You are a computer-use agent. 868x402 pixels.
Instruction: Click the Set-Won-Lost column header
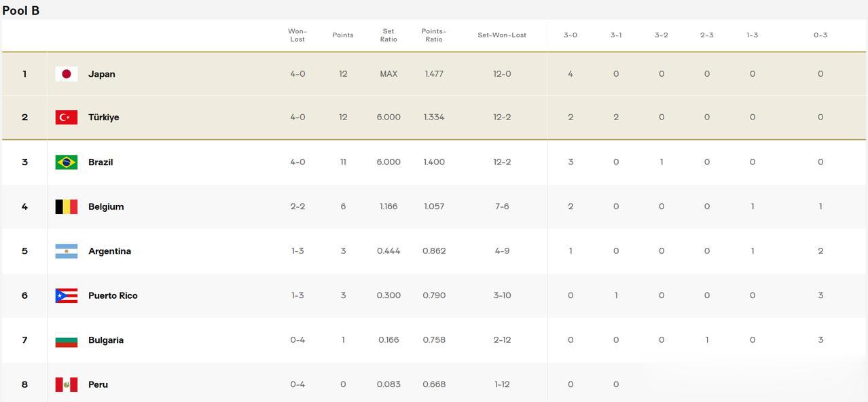click(502, 35)
